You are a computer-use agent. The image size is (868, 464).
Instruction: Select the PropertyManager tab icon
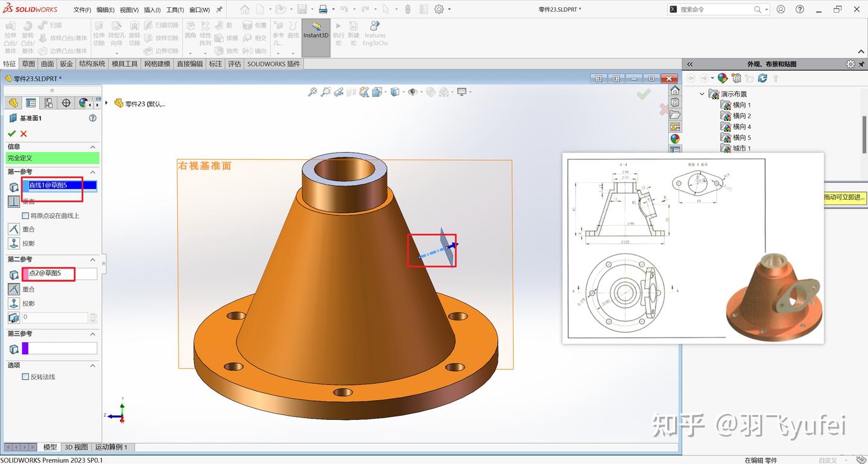(31, 103)
